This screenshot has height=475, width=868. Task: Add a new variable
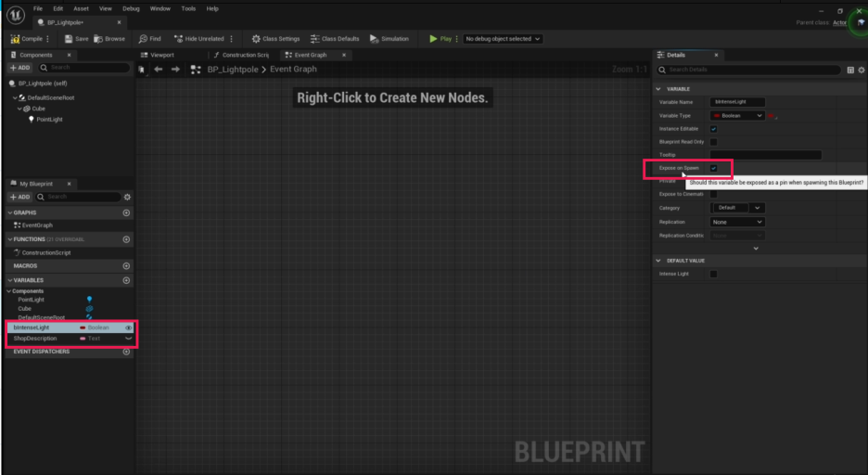coord(126,280)
